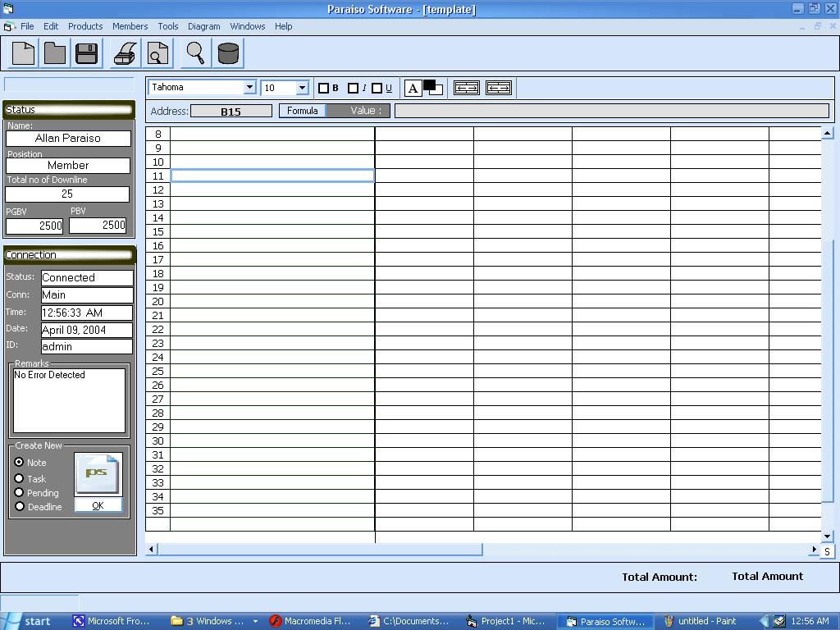Screen dimensions: 840x630
Task: Click the connection Status field showing Connected
Action: point(87,277)
